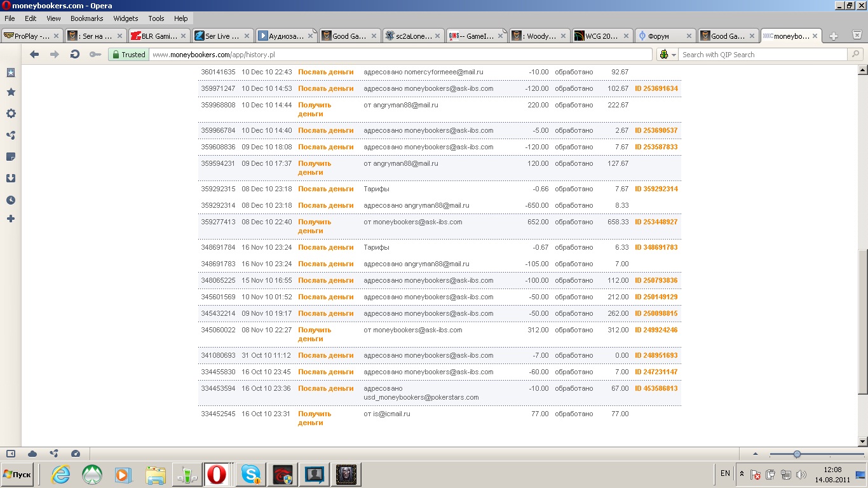Open the ID 249924246 link

656,330
